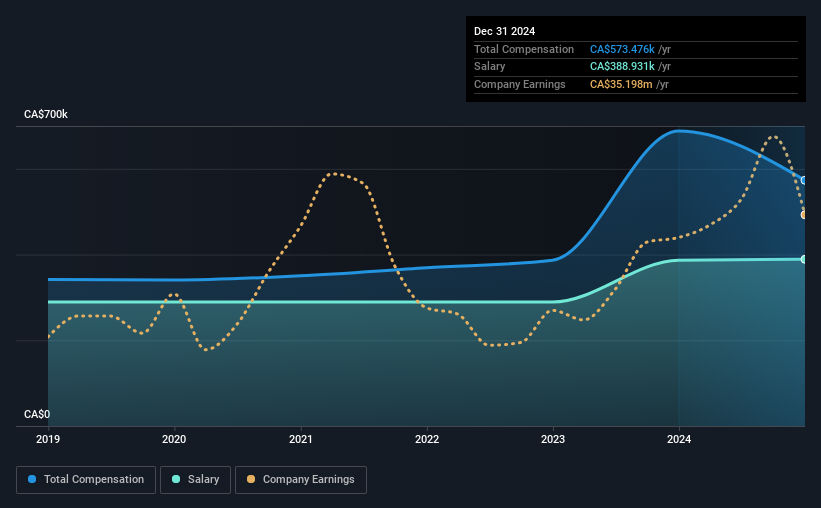Click the CA$388.931k salary value
Viewport: 821px width, 508px height.
[622, 67]
